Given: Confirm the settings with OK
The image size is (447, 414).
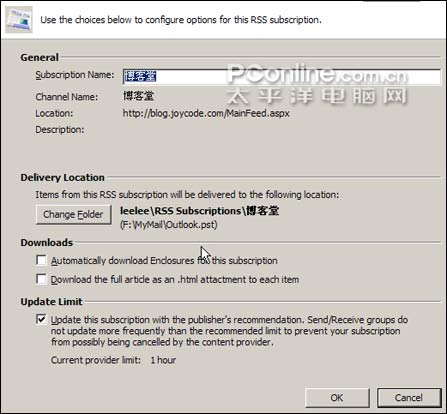Looking at the screenshot, I should click(x=337, y=397).
